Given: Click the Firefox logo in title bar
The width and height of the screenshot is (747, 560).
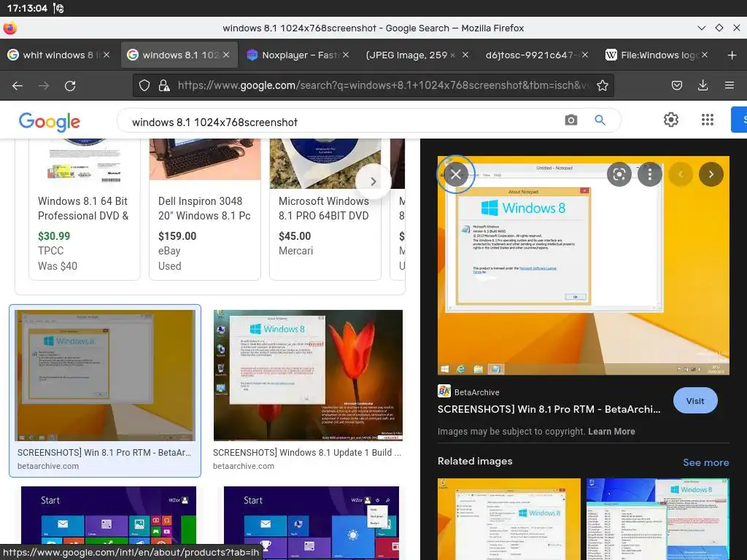Looking at the screenshot, I should (9, 28).
